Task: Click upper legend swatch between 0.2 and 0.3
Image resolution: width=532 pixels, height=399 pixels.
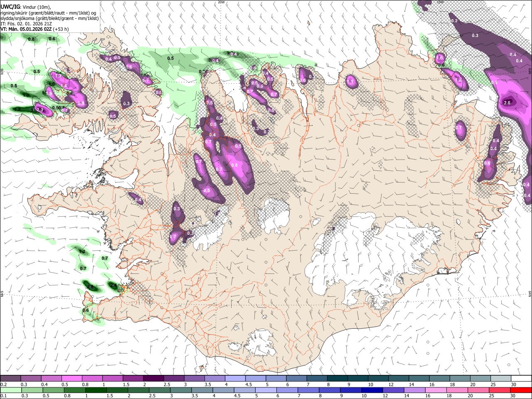Action: pyautogui.click(x=10, y=378)
